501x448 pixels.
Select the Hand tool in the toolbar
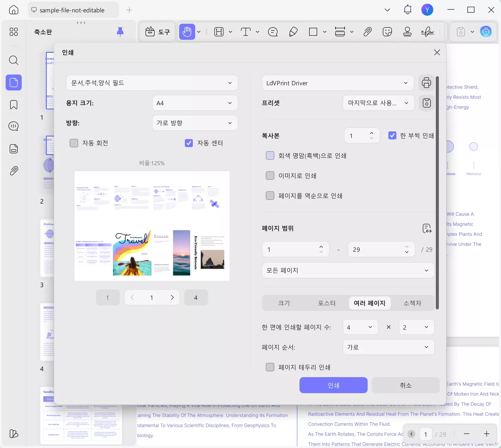point(187,32)
